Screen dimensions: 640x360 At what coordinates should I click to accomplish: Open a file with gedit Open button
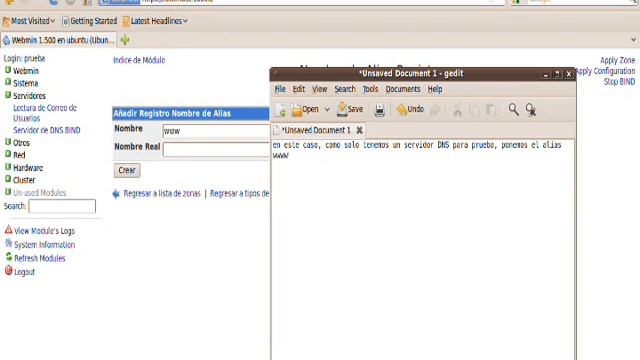(x=305, y=109)
